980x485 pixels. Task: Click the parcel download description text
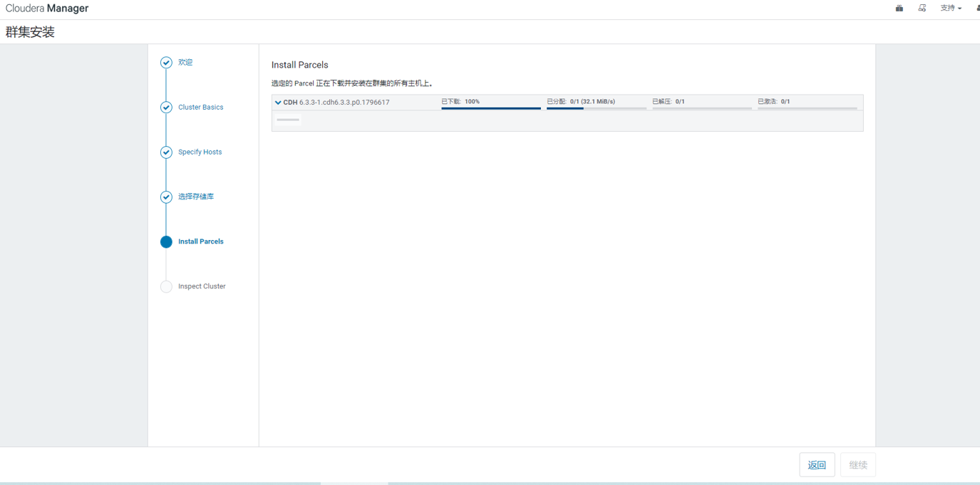point(352,83)
